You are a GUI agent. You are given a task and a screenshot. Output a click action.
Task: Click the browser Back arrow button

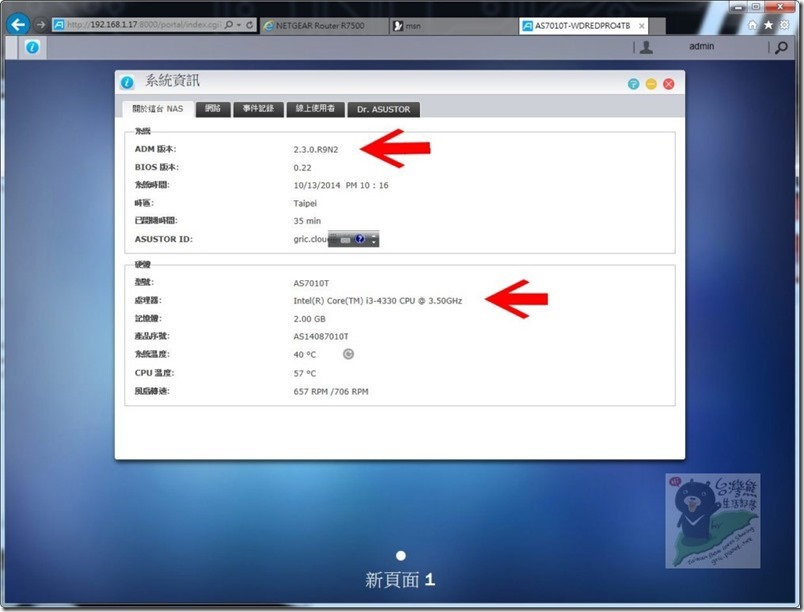18,24
